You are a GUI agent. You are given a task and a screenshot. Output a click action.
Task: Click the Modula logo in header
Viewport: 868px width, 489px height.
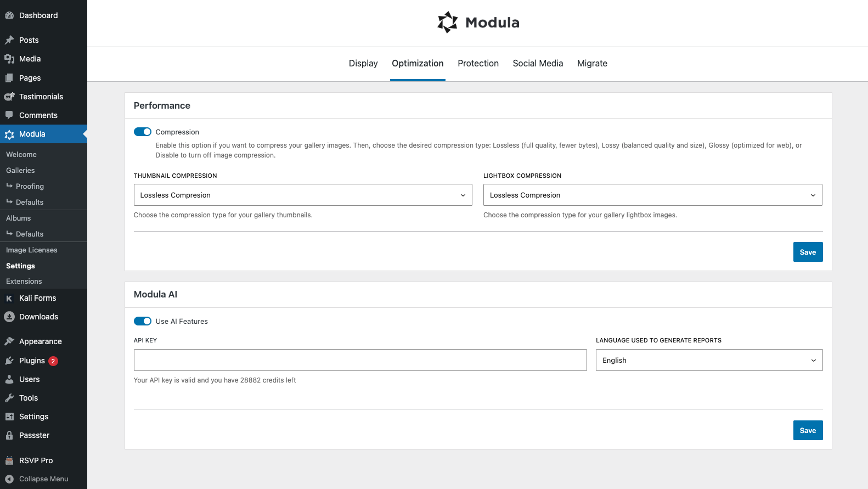478,23
